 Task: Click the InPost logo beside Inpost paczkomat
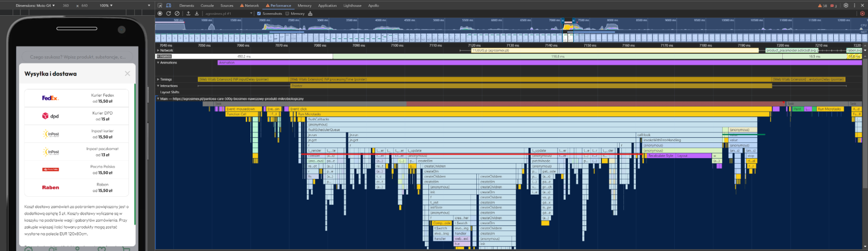pos(51,152)
